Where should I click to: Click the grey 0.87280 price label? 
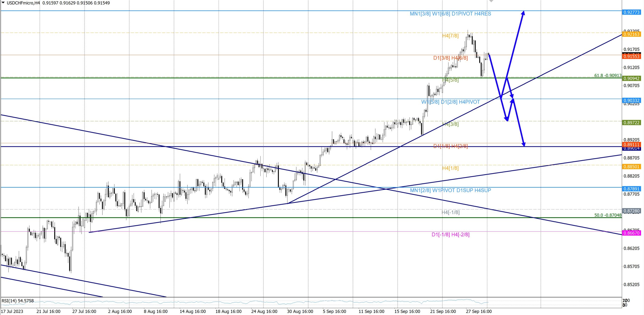[631, 211]
